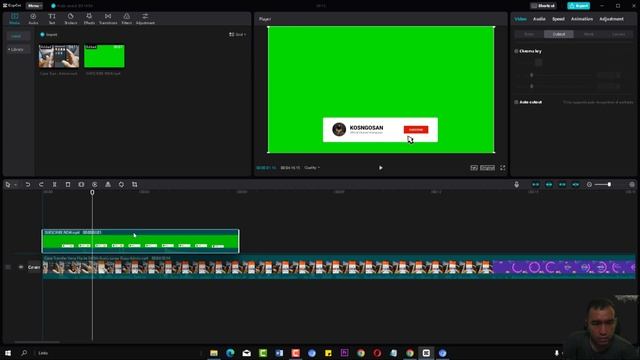The height and width of the screenshot is (360, 640).
Task: Play the preview in the player
Action: point(380,168)
